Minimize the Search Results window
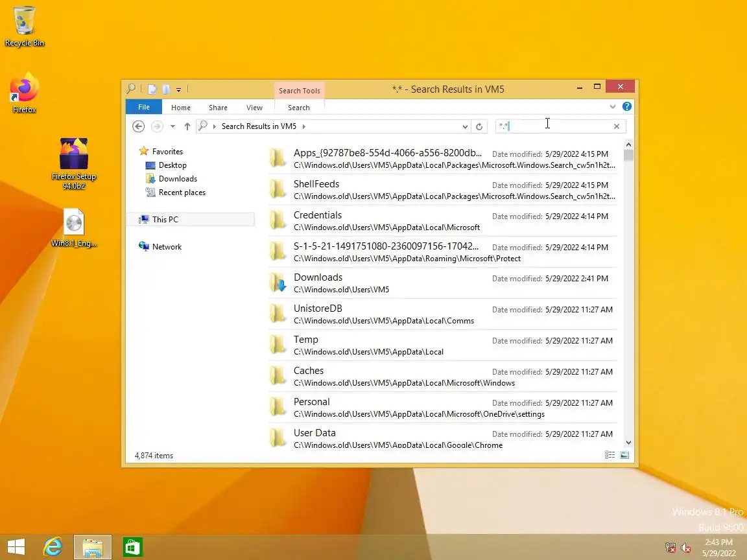 (x=579, y=87)
